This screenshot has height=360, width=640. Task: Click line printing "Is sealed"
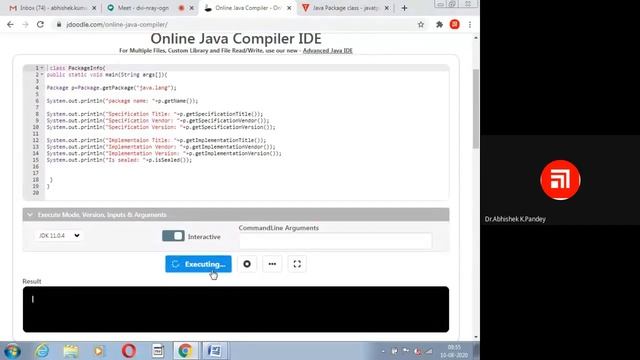tap(119, 160)
